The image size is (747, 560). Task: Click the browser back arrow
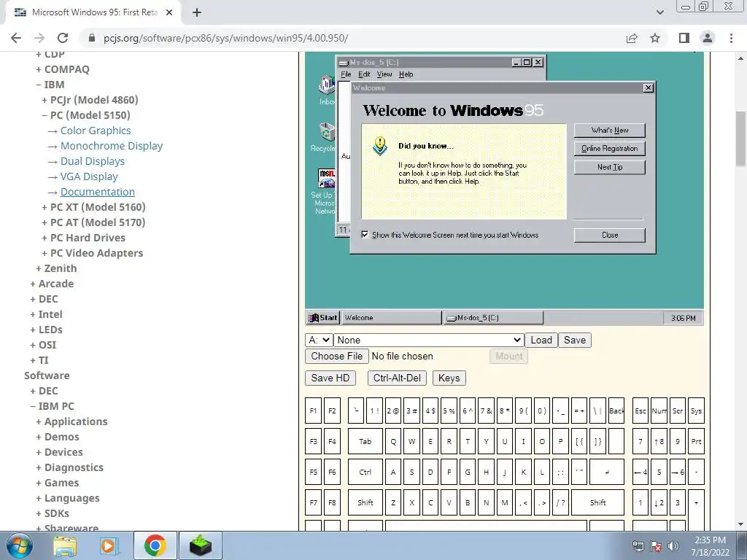pyautogui.click(x=16, y=38)
